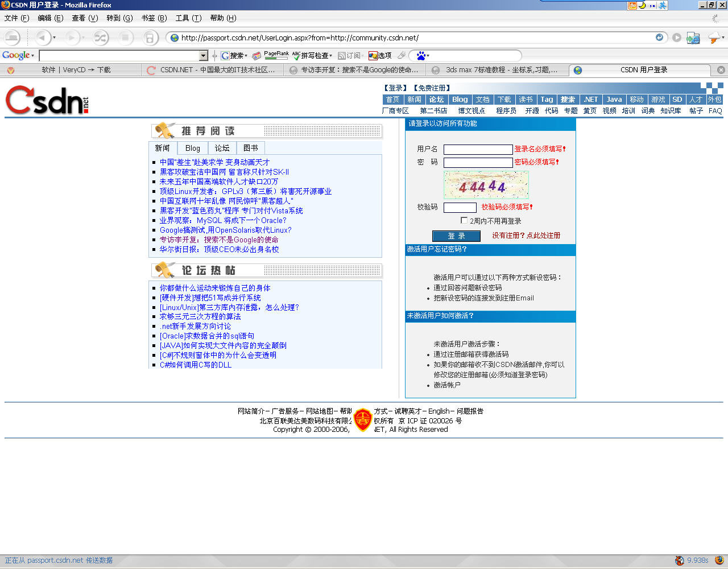The image size is (728, 569).
Task: Open Google toolbar 选项 options
Action: (380, 55)
